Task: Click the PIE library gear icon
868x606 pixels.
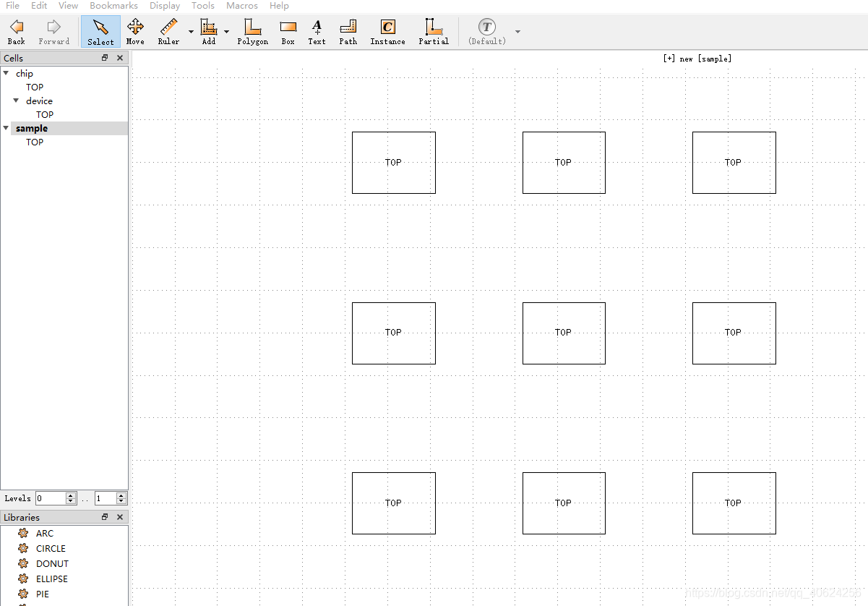Action: point(23,594)
